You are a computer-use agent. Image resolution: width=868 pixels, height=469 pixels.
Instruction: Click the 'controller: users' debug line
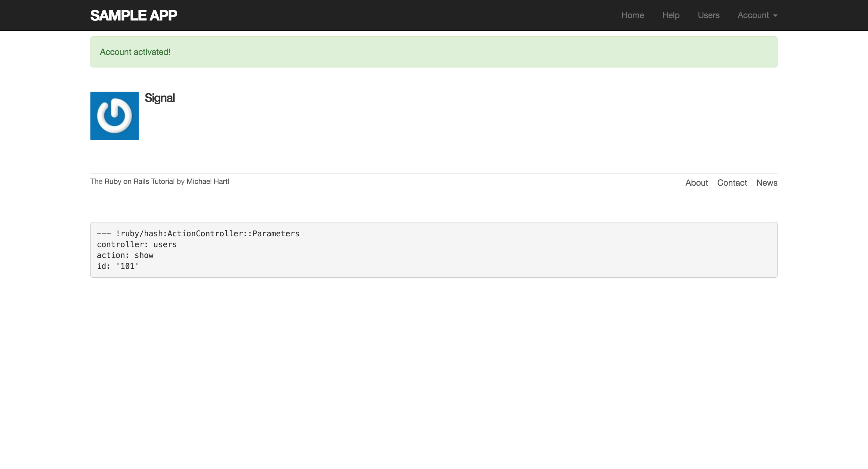(137, 244)
